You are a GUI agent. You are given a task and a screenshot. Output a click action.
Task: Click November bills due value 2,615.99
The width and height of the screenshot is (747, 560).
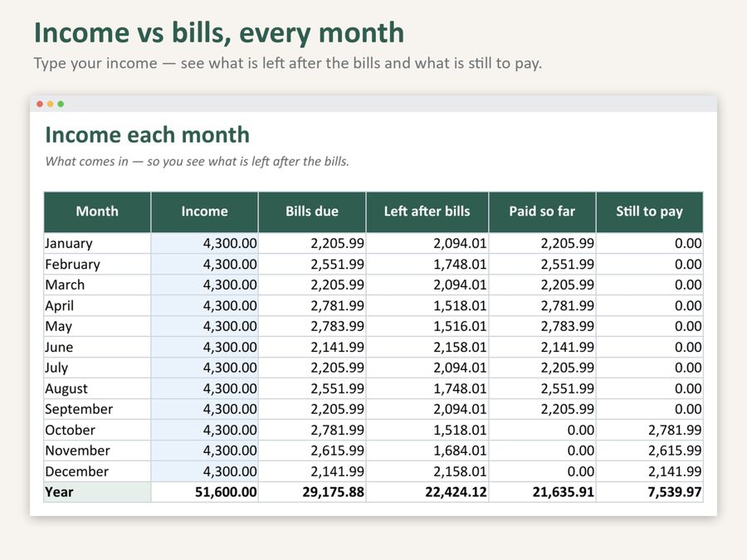pyautogui.click(x=312, y=450)
